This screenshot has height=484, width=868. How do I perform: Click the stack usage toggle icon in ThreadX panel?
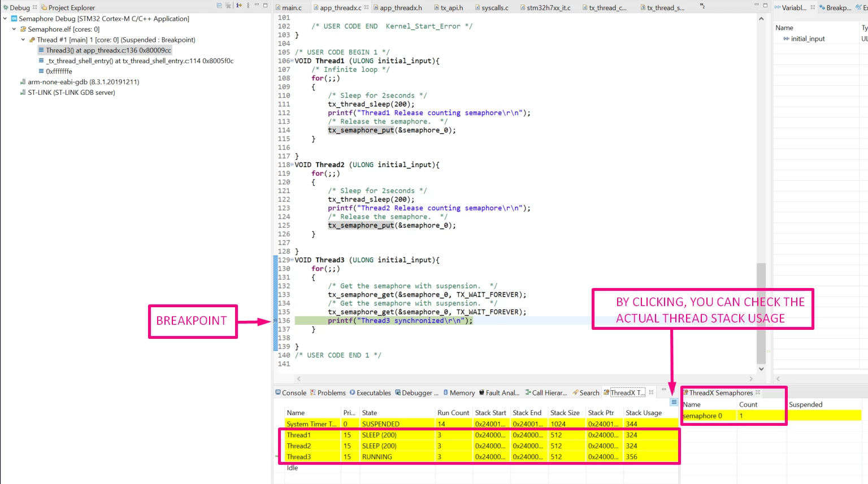pos(674,402)
